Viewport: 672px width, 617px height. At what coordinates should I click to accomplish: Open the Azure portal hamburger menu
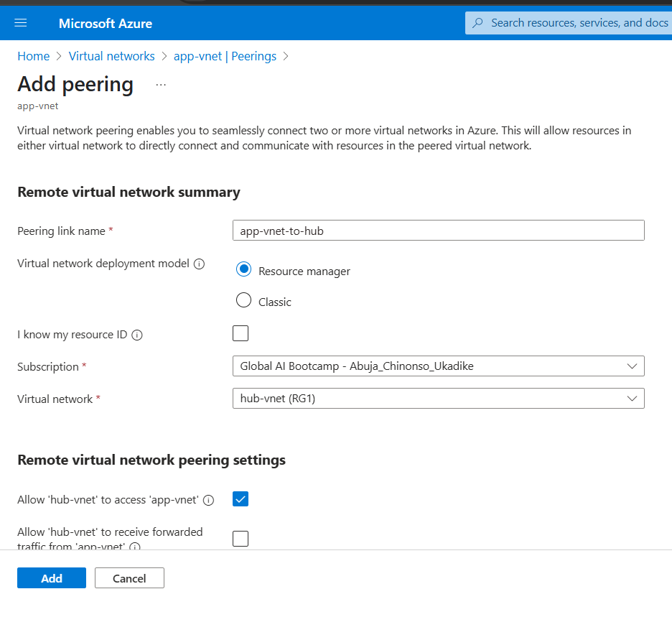(x=21, y=23)
